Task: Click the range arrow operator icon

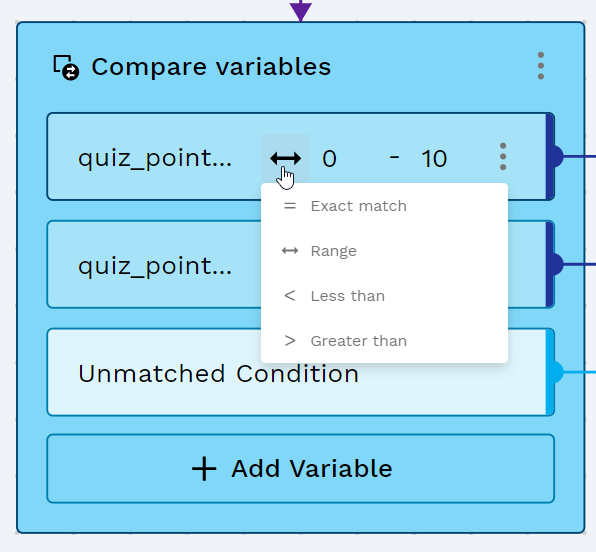Action: click(x=285, y=158)
